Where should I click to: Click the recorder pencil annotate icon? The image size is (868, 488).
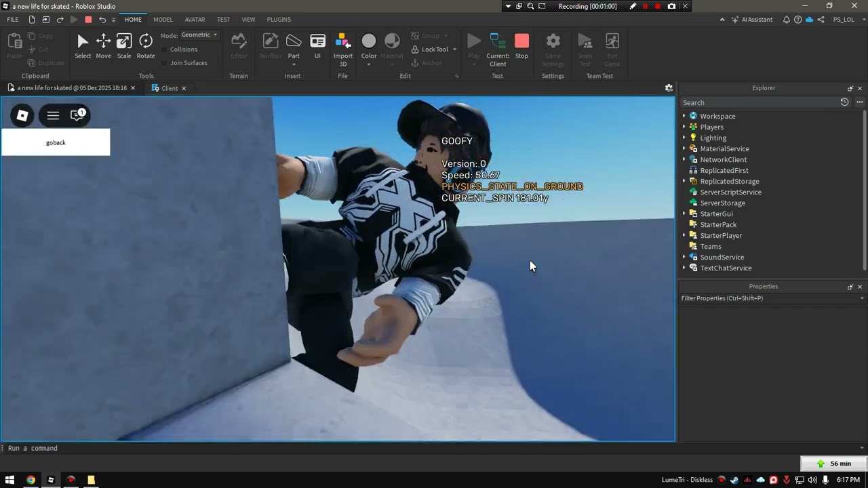coord(633,6)
